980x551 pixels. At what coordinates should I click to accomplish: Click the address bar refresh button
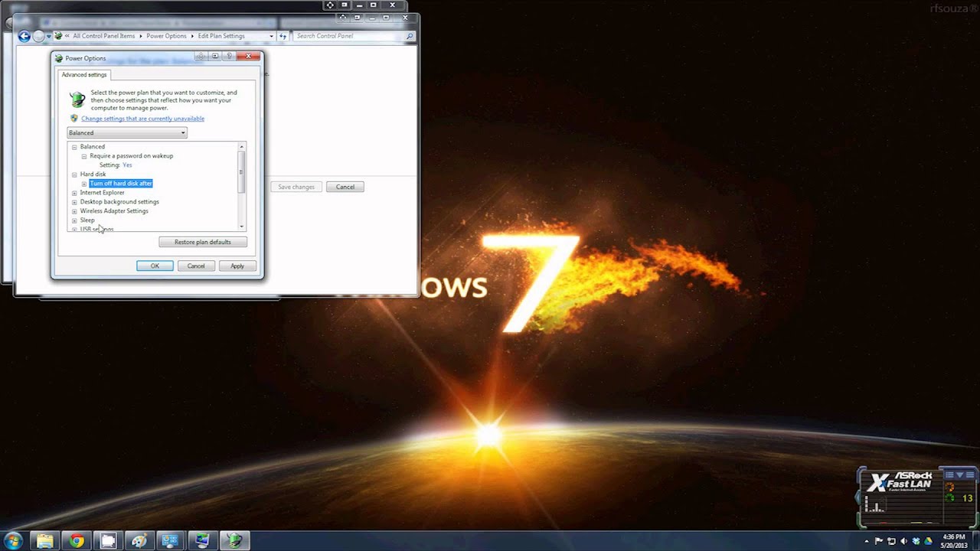click(283, 36)
